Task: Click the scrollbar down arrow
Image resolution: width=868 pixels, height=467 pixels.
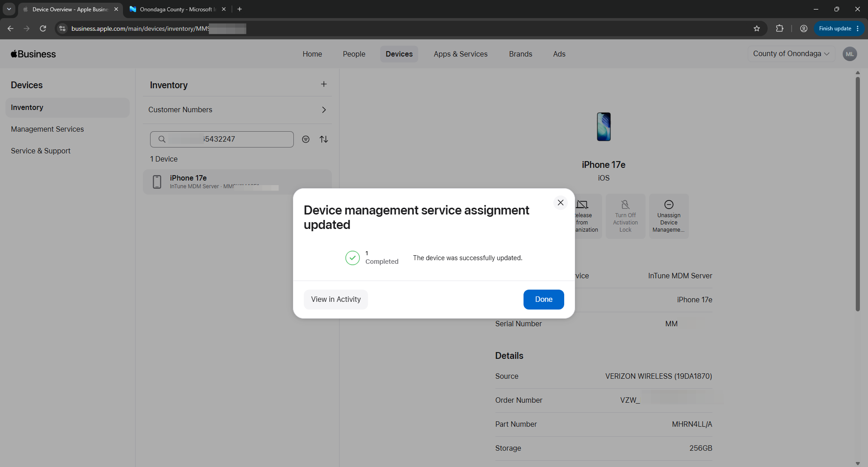Action: [x=858, y=463]
